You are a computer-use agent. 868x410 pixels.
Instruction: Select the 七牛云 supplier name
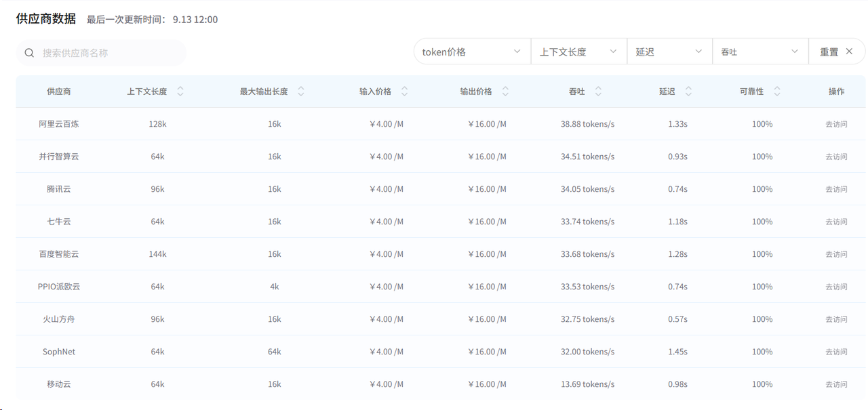pos(59,222)
